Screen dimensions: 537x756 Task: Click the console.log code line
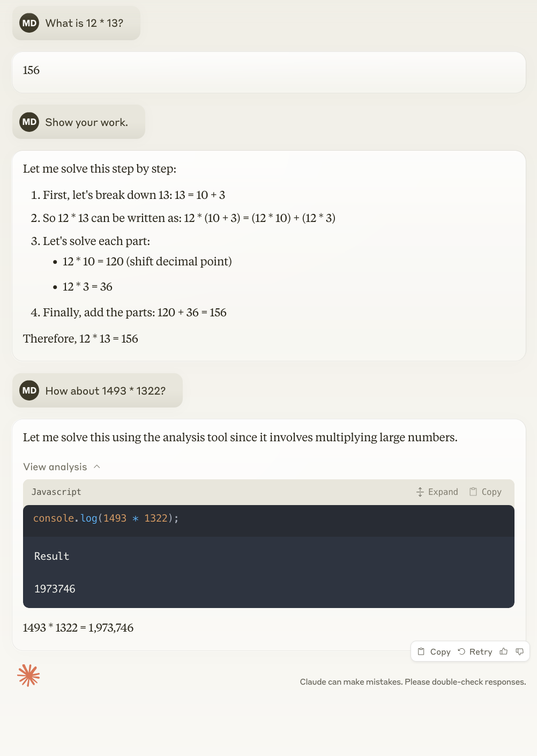pyautogui.click(x=106, y=518)
